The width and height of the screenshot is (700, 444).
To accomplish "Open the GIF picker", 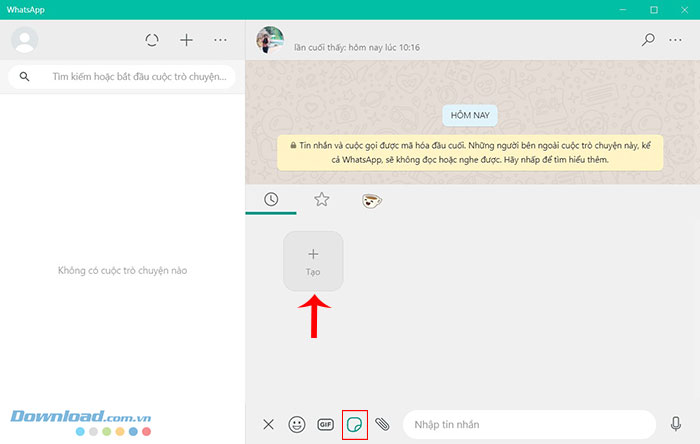I will pyautogui.click(x=325, y=424).
